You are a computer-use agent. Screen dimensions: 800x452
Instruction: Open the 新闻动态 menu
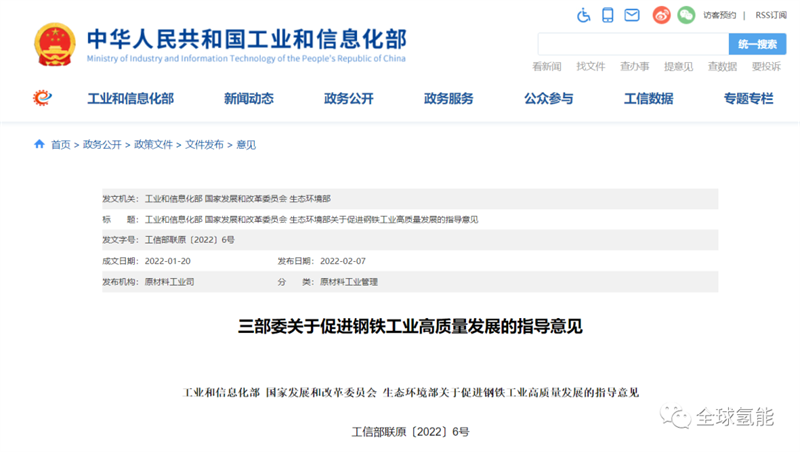point(249,98)
